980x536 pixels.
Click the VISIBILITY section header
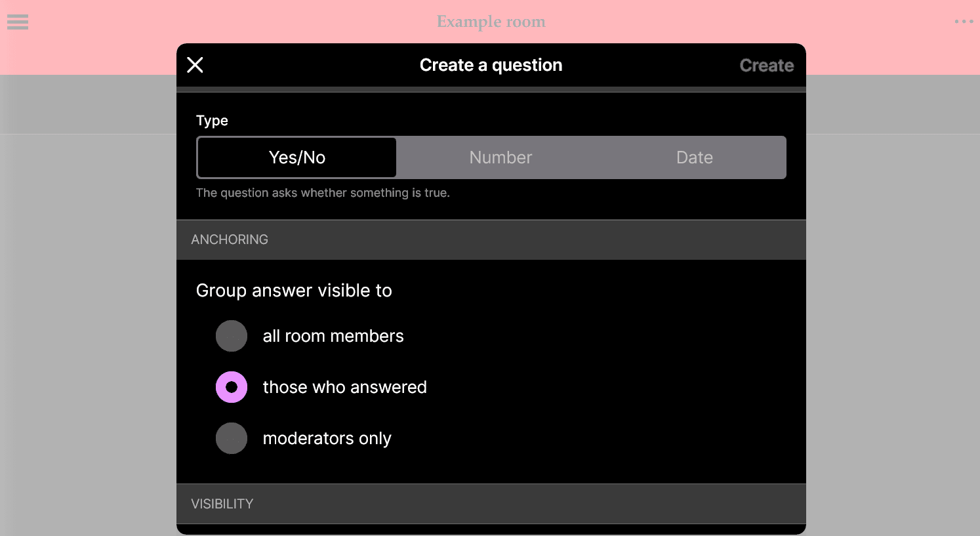click(222, 504)
